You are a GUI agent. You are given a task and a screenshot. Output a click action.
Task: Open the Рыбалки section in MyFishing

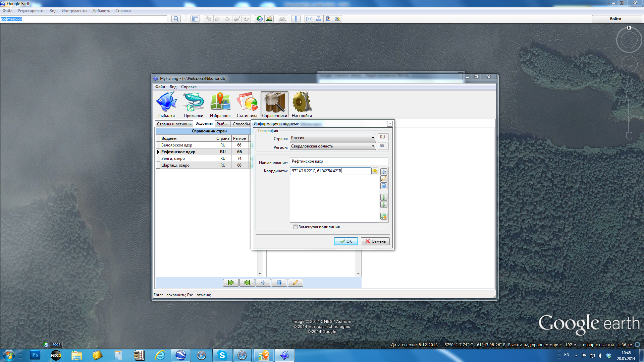[167, 105]
